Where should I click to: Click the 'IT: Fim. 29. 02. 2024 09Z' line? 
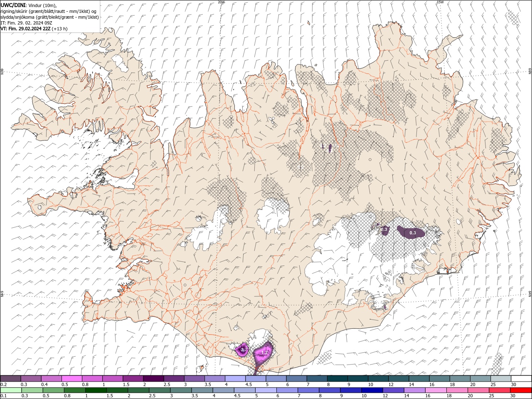(27, 23)
